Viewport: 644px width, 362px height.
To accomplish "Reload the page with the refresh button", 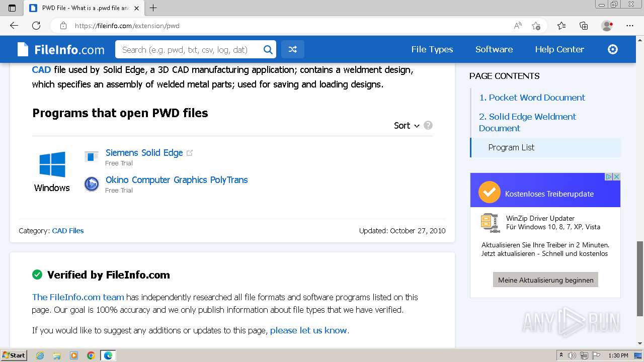I will pos(36,26).
